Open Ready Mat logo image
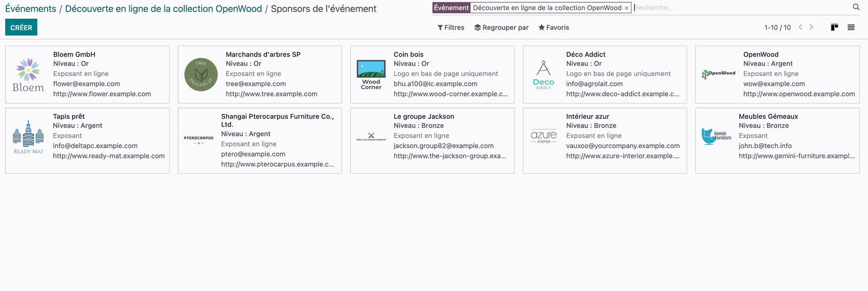868x291 pixels. pyautogui.click(x=28, y=137)
